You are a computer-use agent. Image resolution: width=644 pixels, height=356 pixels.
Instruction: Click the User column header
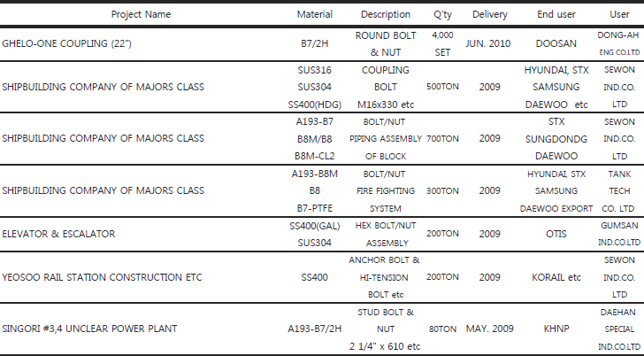619,14
